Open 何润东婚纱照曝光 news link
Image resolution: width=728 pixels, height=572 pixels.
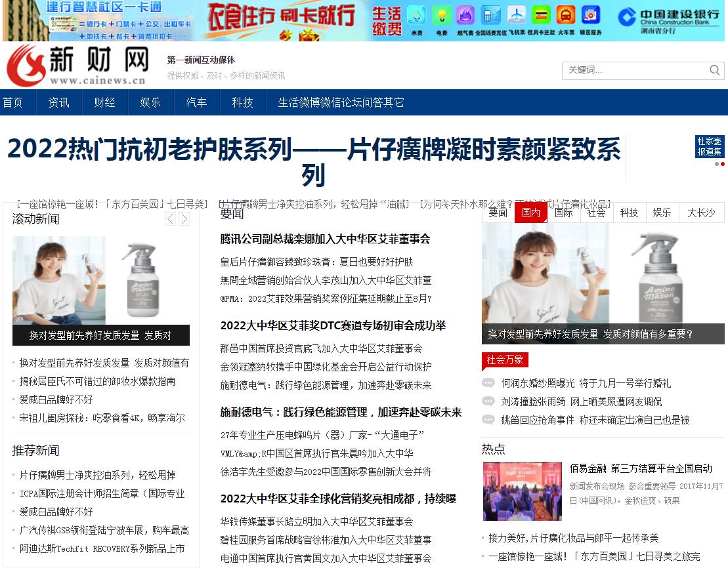coord(586,383)
